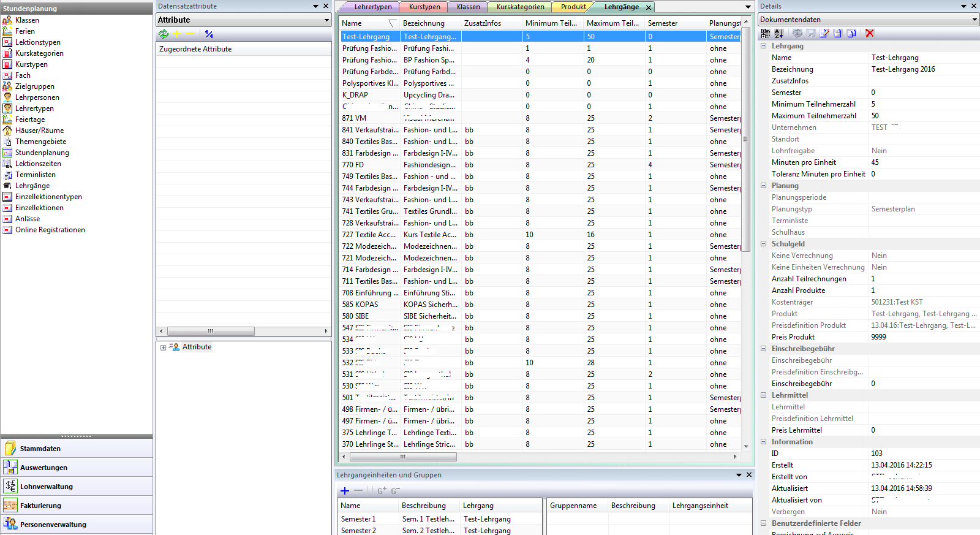This screenshot has width=980, height=535.
Task: Open the Fakturierung module
Action: click(40, 506)
